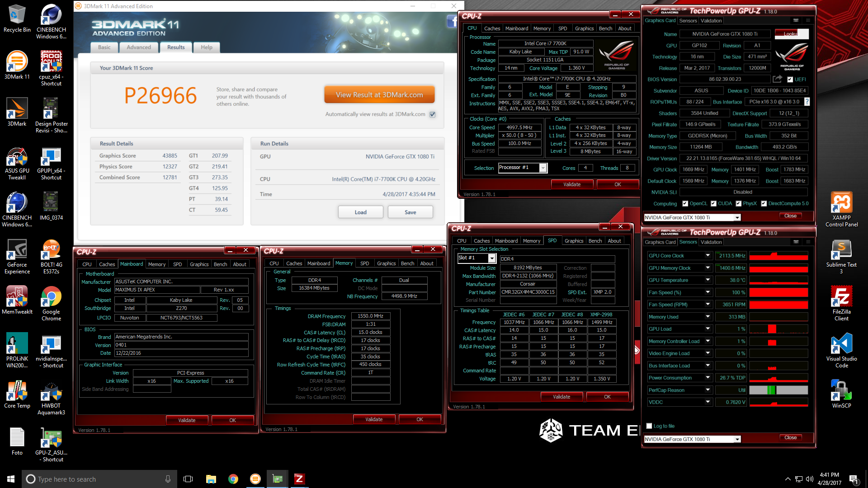Open GPU selector dropdown in upper GPU-Z window
This screenshot has width=868, height=488.
[737, 218]
